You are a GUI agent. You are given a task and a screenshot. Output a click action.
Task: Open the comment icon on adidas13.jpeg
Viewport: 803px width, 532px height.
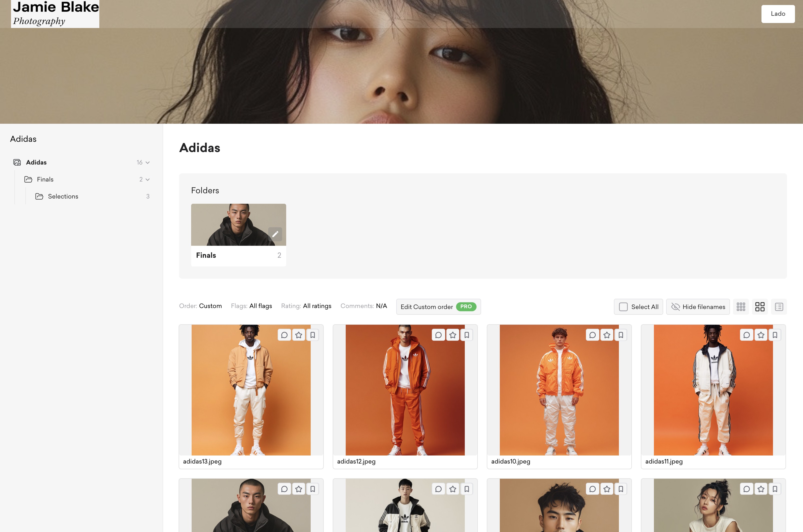[x=284, y=335]
